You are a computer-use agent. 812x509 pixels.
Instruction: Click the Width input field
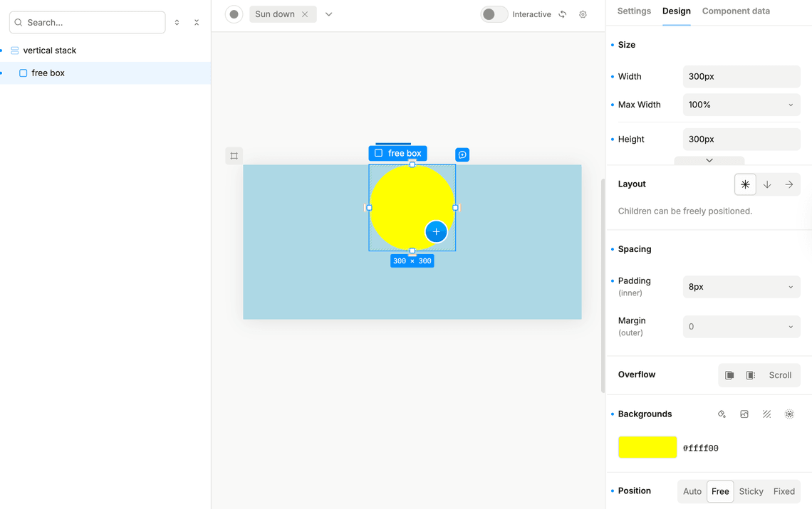[x=741, y=77]
